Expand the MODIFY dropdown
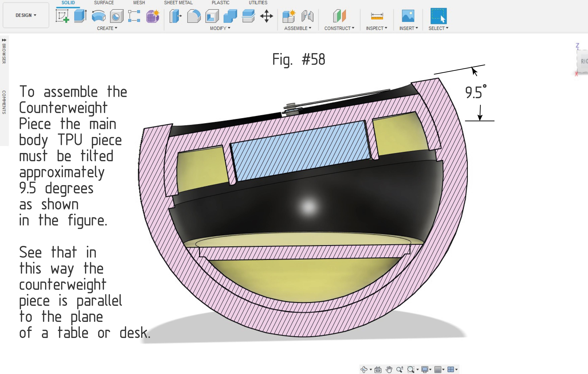 tap(220, 28)
